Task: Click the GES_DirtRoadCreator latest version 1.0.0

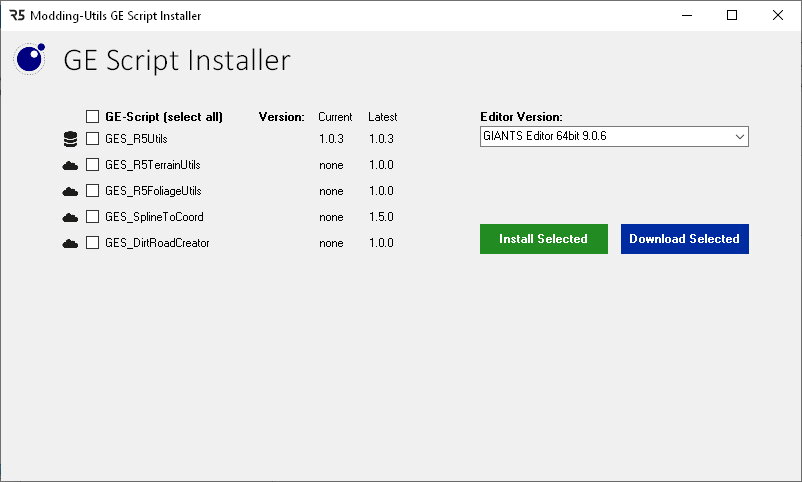Action: pos(381,243)
